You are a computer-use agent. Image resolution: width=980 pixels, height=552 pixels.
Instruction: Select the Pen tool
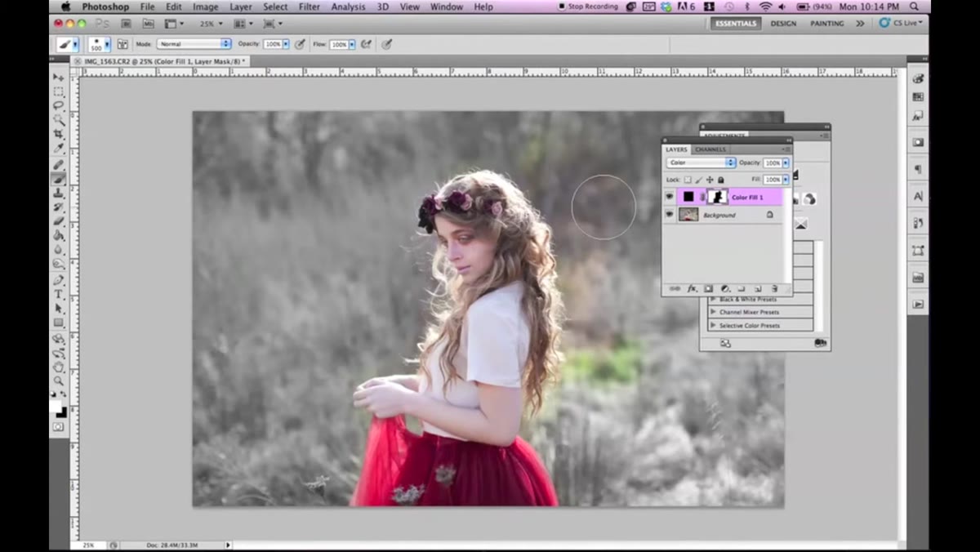click(x=59, y=279)
